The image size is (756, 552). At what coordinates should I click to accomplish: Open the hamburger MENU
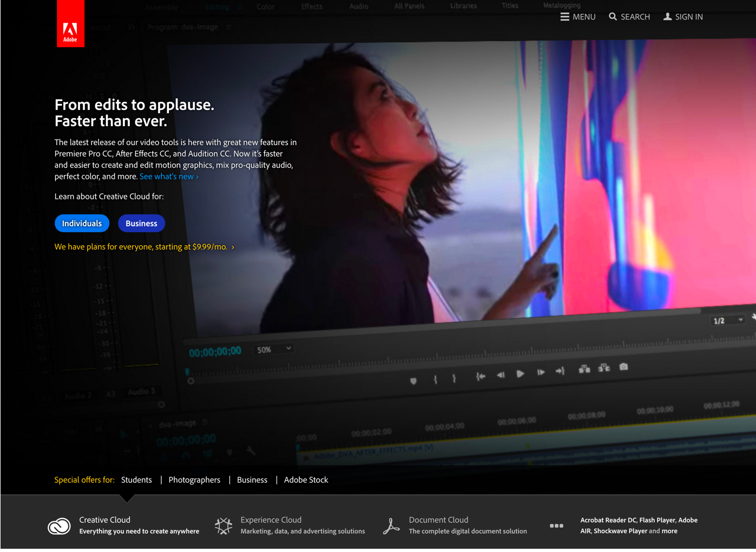[x=564, y=17]
